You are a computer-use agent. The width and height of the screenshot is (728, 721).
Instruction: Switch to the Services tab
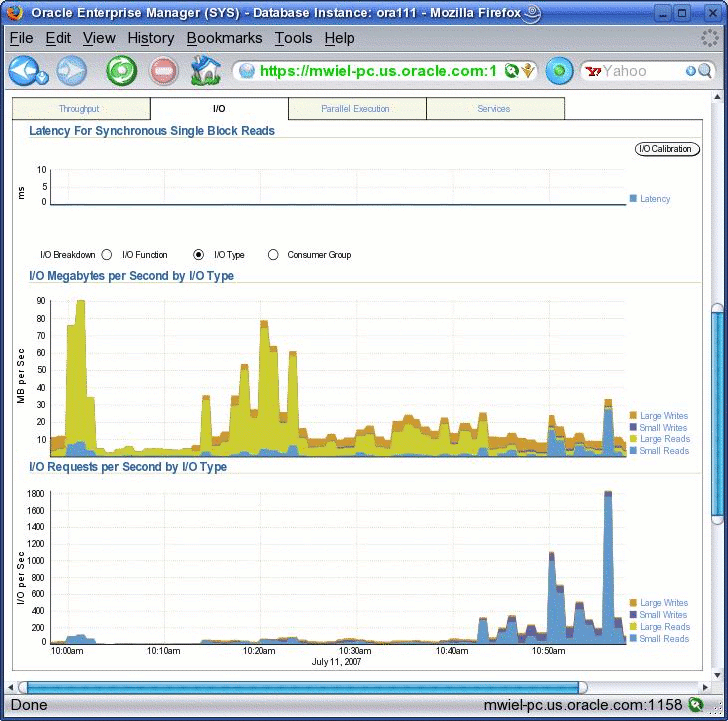[495, 109]
